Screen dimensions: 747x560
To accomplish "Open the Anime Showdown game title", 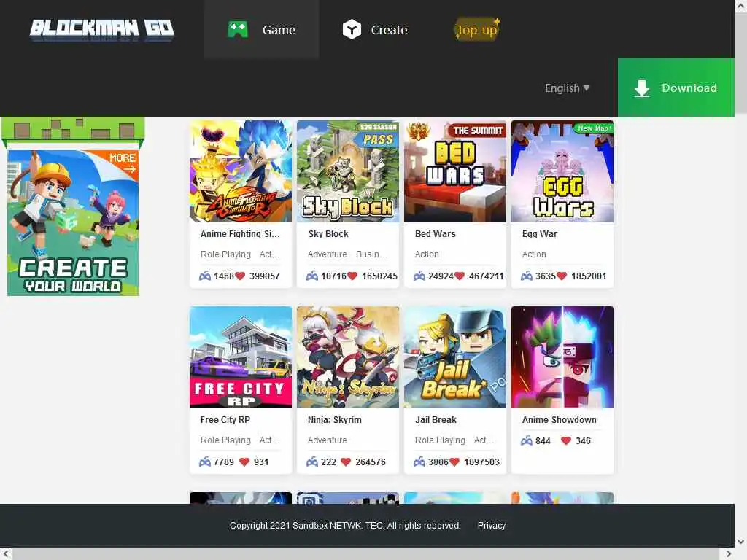I will point(559,419).
